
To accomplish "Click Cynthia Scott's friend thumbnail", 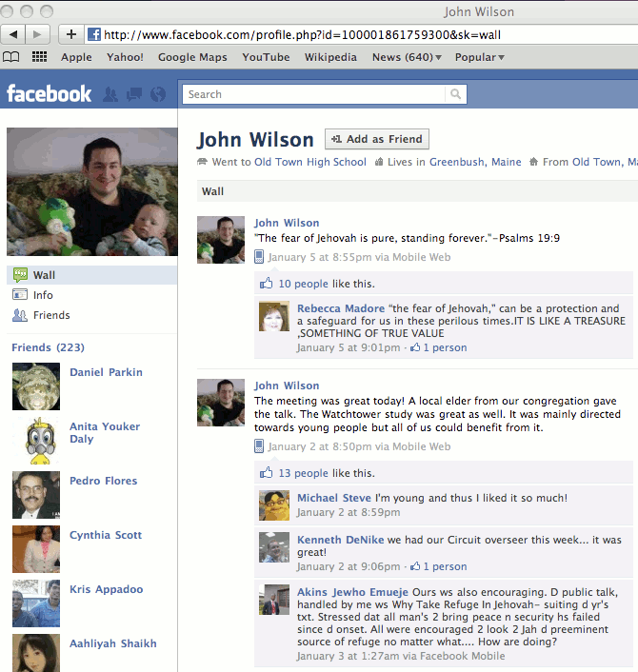I will coord(36,549).
